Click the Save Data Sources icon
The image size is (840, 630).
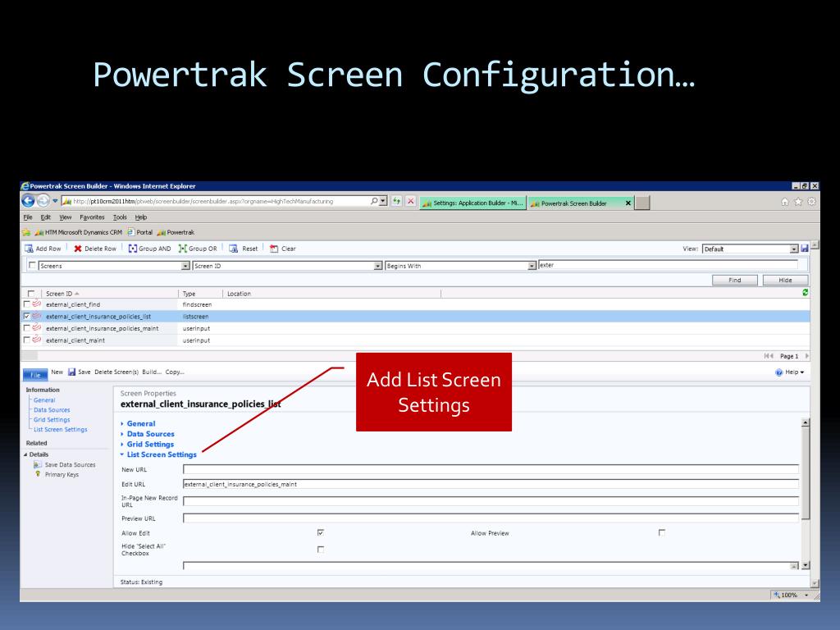[x=37, y=464]
